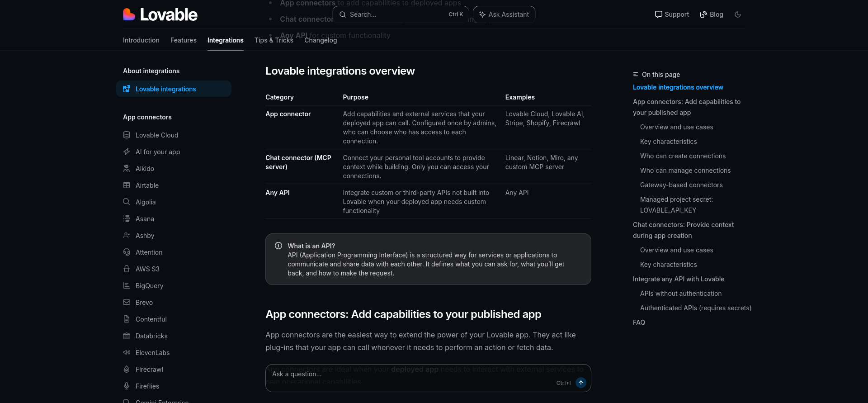Click the Ask Assistant sparkle icon
Image resolution: width=868 pixels, height=403 pixels.
point(482,14)
